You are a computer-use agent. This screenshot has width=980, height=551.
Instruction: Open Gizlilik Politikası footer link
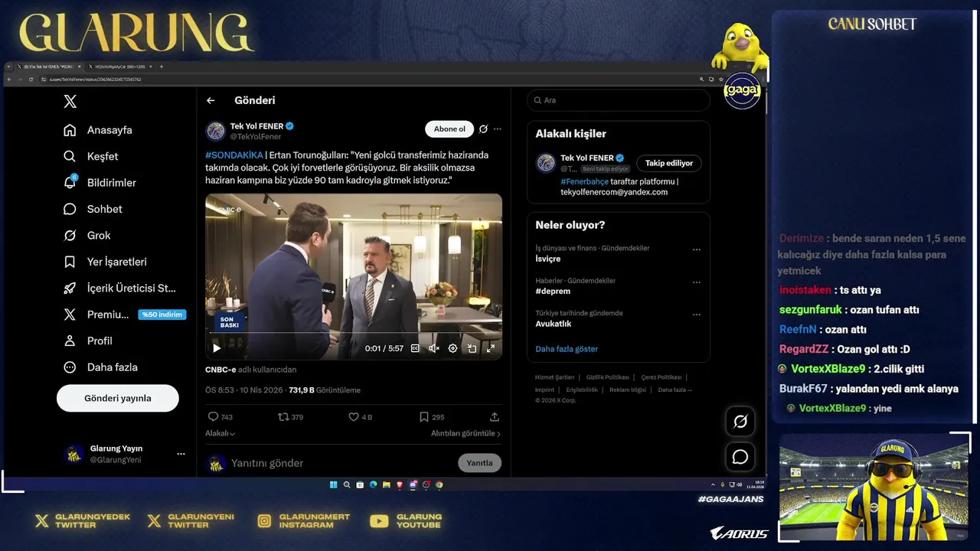[607, 377]
